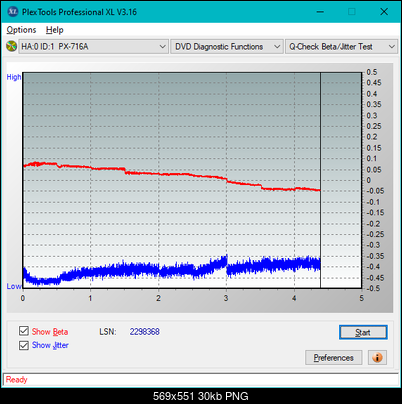Open the orange info icon button

[x=377, y=358]
